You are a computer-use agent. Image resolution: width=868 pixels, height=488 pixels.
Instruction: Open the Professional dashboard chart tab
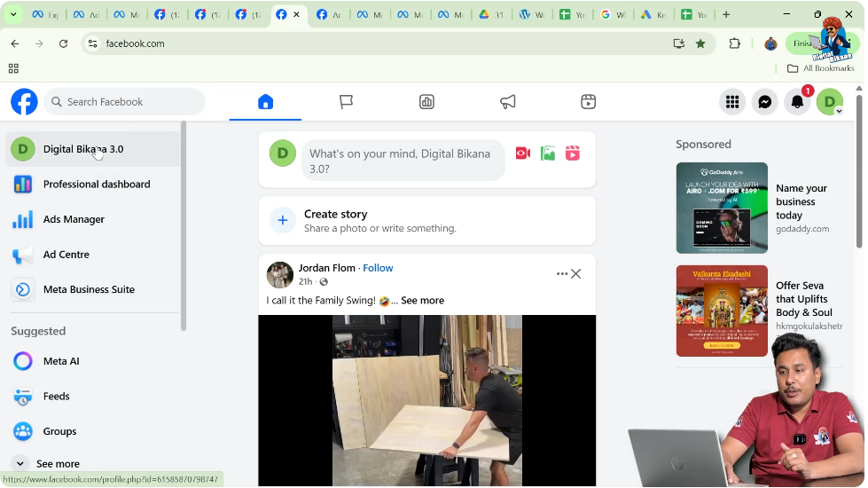coord(426,102)
